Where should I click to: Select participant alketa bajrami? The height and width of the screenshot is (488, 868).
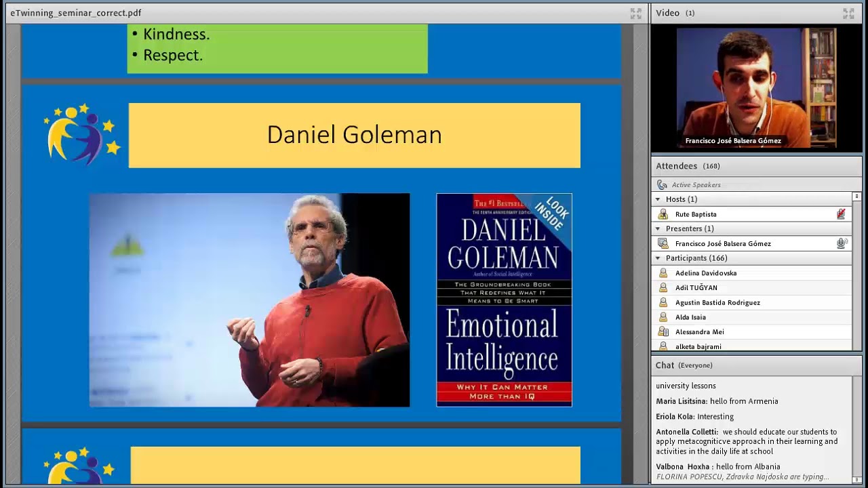click(x=752, y=346)
